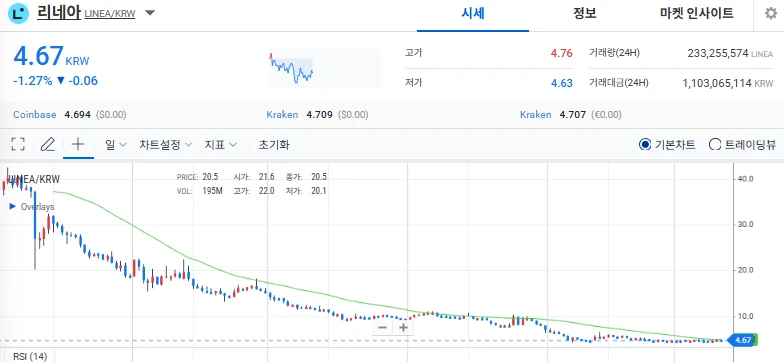This screenshot has height=362, width=784.
Task: Click the 10.0 price axis label
Action: tap(746, 316)
